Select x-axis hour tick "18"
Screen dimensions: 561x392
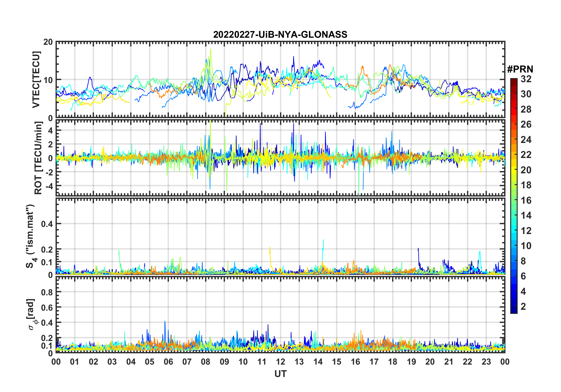393,362
